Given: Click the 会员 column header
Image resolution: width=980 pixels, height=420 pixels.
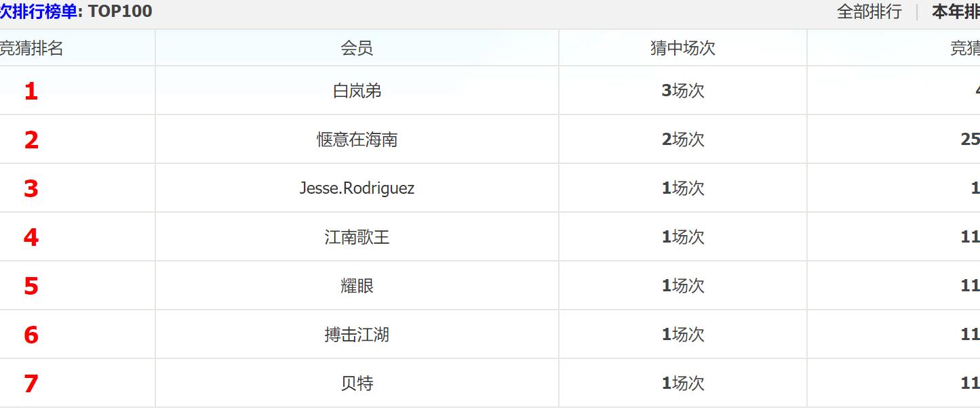Looking at the screenshot, I should [357, 48].
